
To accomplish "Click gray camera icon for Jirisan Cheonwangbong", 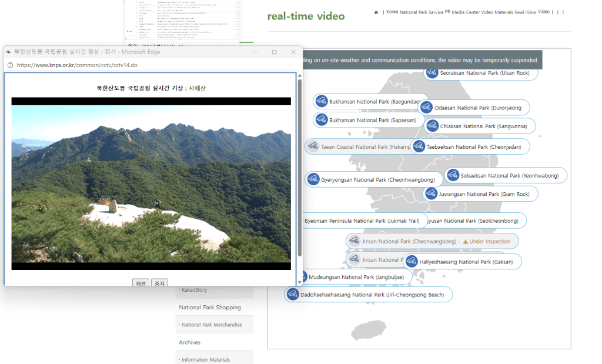I will [x=354, y=241].
